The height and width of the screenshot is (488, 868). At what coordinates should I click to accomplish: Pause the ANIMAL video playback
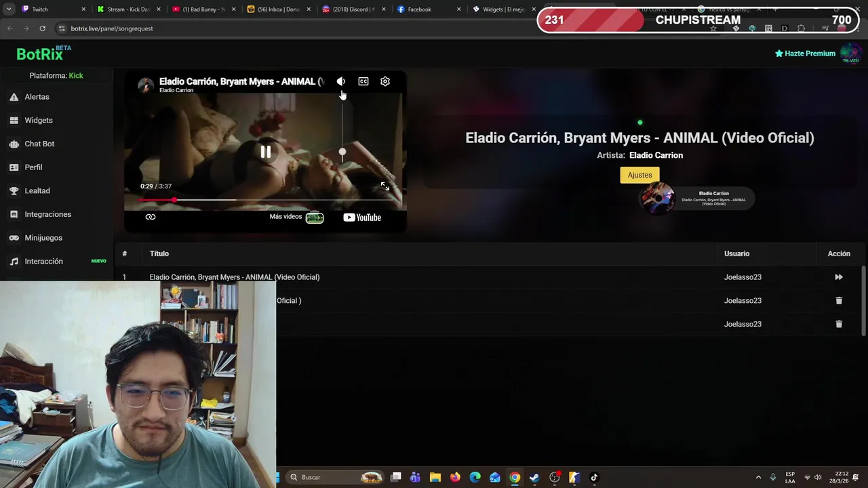click(x=266, y=152)
